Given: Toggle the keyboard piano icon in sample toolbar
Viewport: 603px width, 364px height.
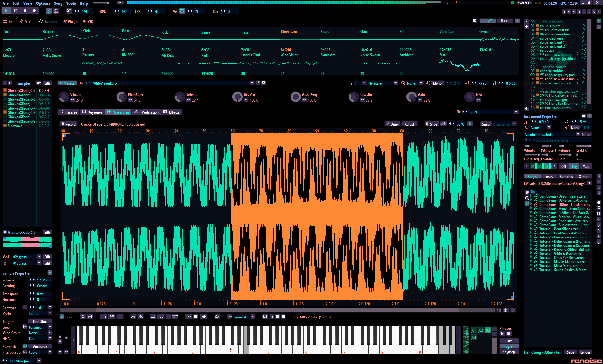Looking at the screenshot, I should [265, 317].
